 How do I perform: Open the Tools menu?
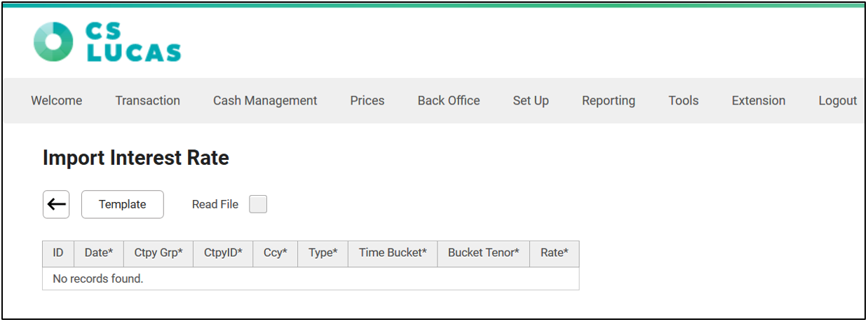(684, 100)
